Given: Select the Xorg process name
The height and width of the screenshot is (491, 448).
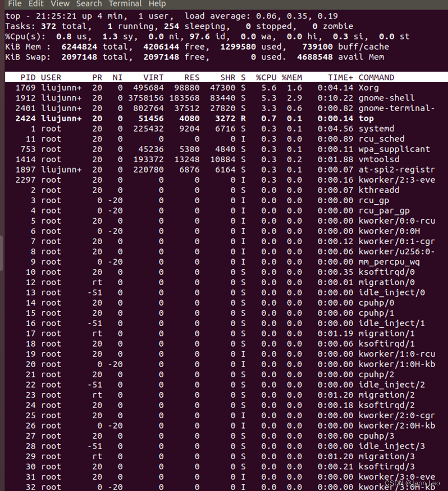Looking at the screenshot, I should tap(369, 88).
